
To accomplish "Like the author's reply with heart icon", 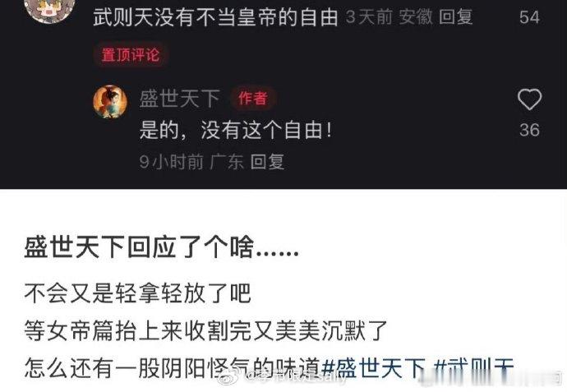I will coord(529,99).
